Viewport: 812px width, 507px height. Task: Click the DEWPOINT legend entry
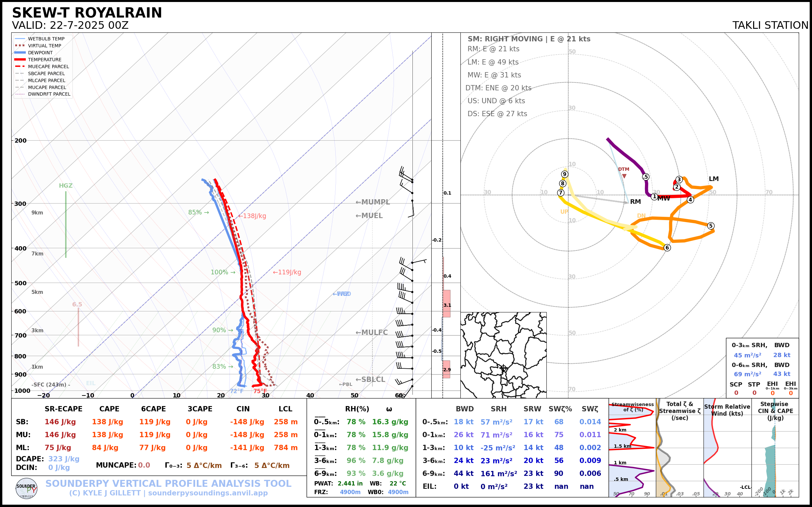click(x=40, y=53)
